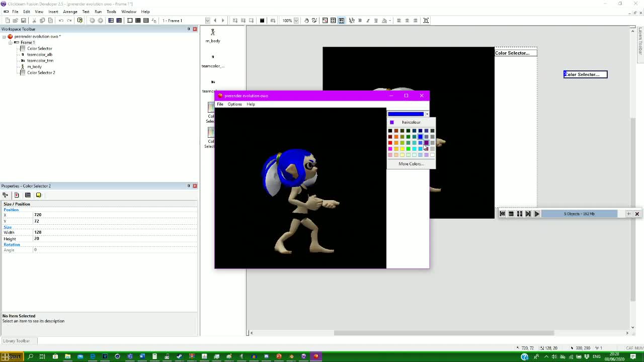Click horizontal scrollbar of frame editor

444,333
